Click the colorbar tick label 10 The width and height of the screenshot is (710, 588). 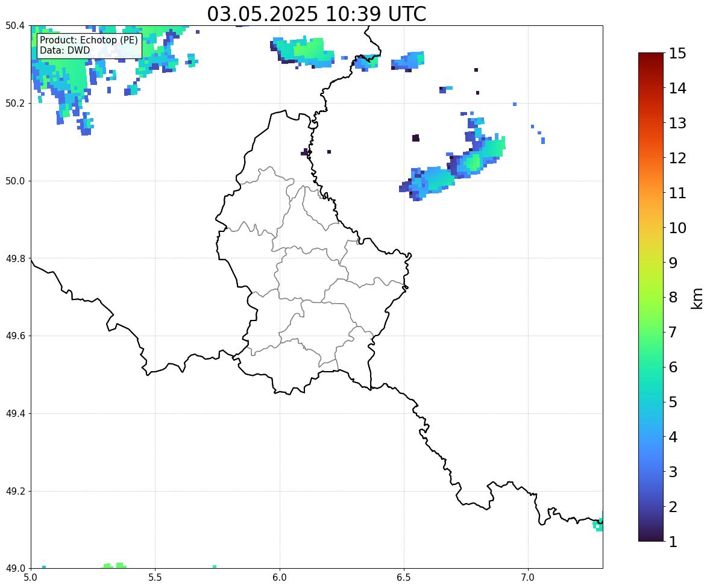[x=677, y=228]
